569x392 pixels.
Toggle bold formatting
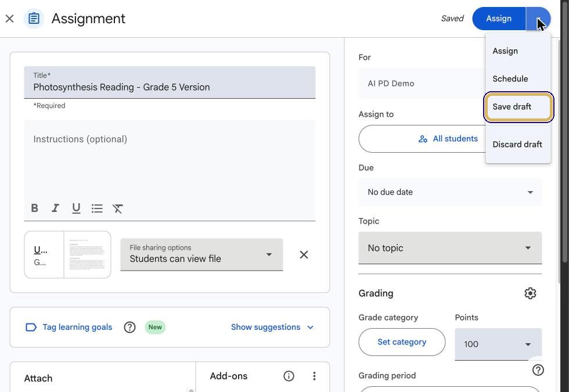pos(34,208)
